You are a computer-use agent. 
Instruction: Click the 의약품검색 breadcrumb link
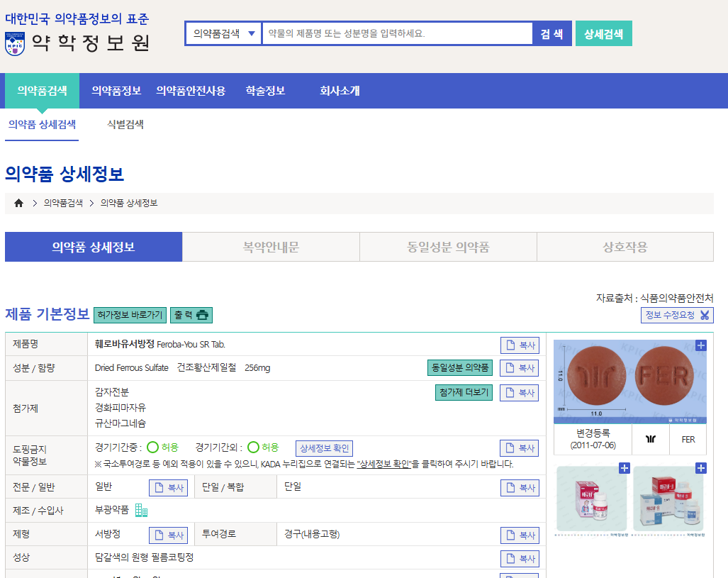click(63, 203)
